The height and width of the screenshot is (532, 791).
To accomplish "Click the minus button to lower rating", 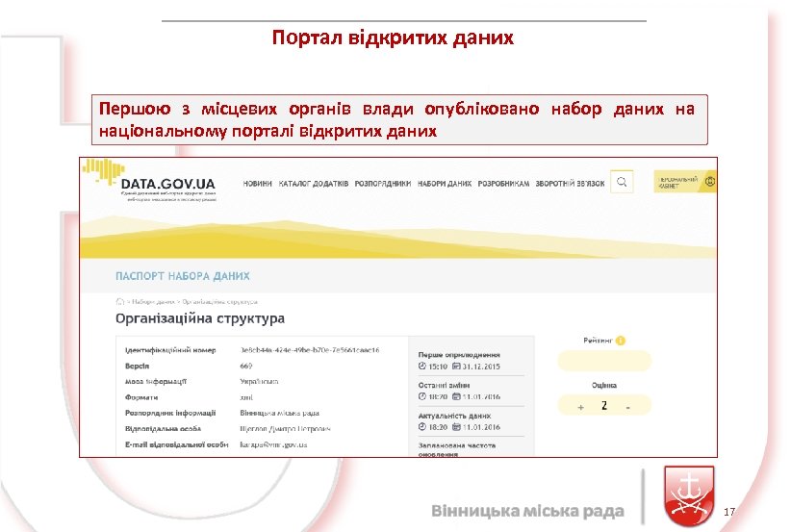I will (x=628, y=407).
